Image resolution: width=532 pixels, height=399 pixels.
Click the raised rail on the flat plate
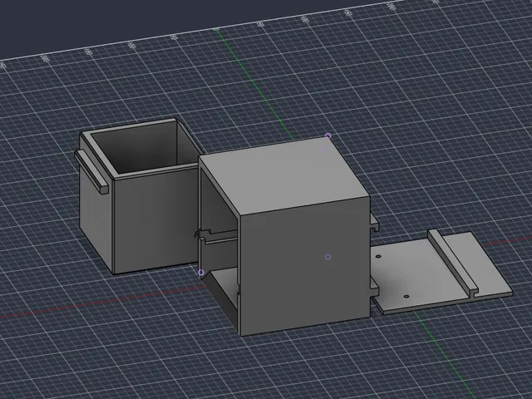[x=453, y=262]
